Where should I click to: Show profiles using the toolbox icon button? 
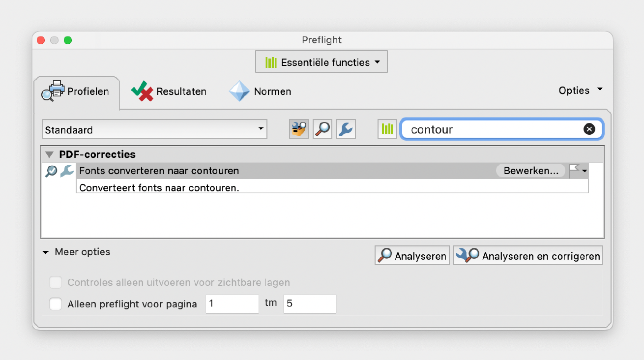click(299, 129)
